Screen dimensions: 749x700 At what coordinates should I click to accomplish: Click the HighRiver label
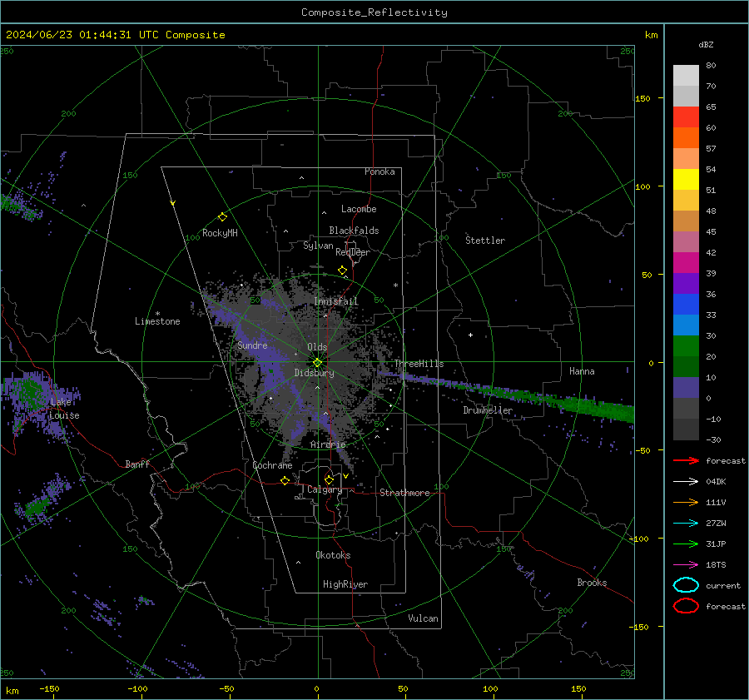coord(345,584)
